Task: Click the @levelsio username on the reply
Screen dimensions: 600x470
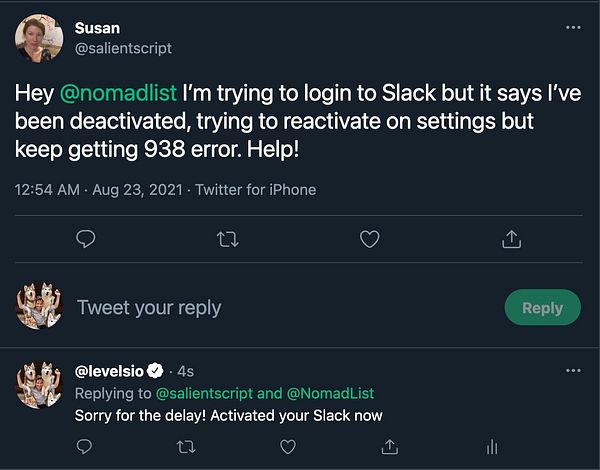Action: 109,371
